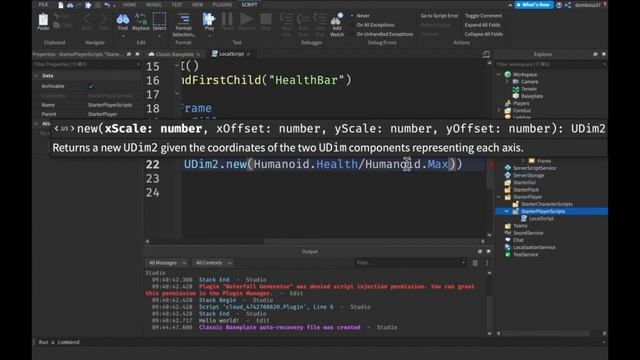640x360 pixels.
Task: Click the Output filter text field
Action: pyautogui.click(x=410, y=263)
